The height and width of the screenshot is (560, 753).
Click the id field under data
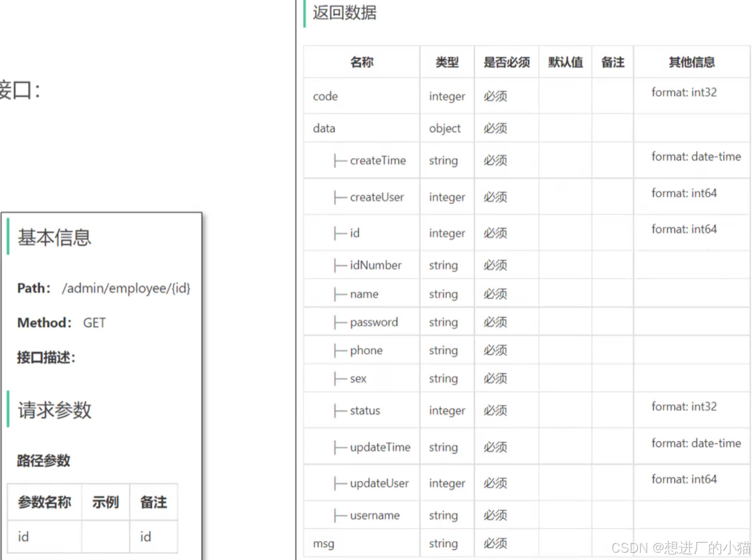[354, 233]
